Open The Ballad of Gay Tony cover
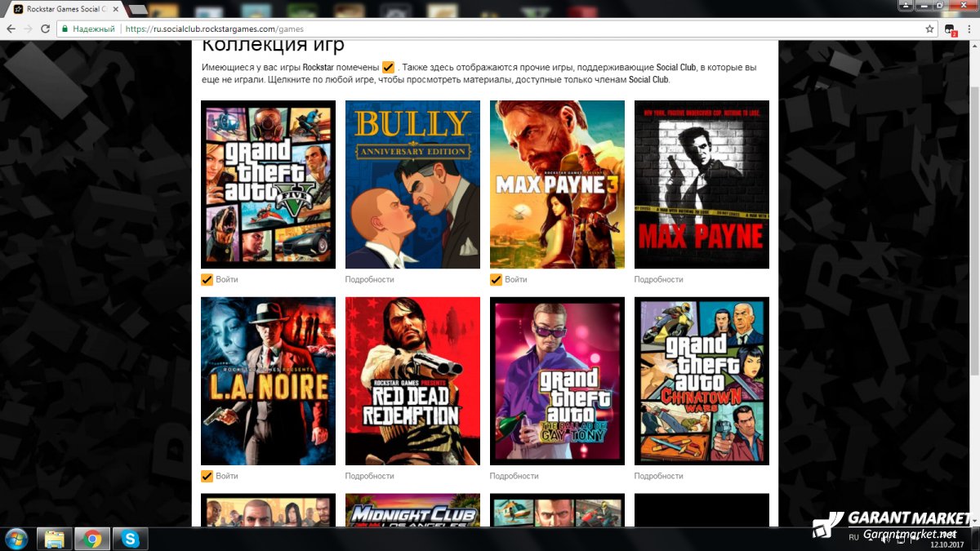980x551 pixels. [557, 381]
